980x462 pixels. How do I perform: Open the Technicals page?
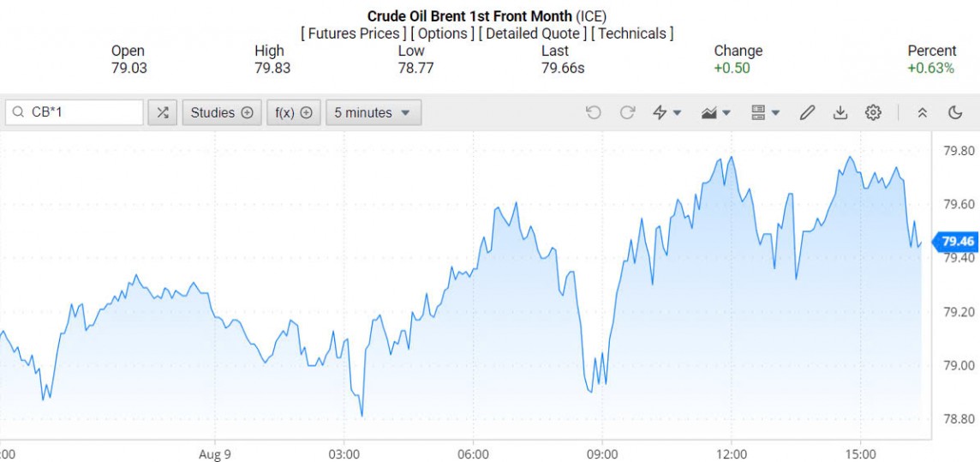pos(632,33)
